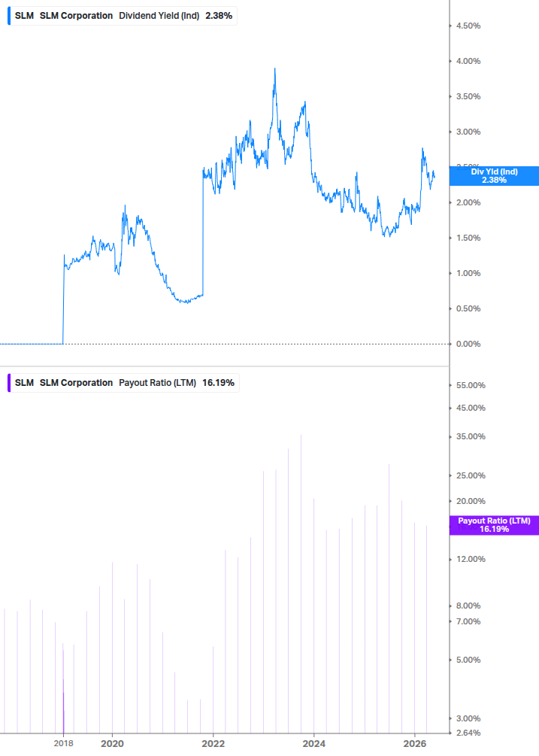Click the 3.00% label on the yield axis
This screenshot has height=756, width=539.
[468, 132]
